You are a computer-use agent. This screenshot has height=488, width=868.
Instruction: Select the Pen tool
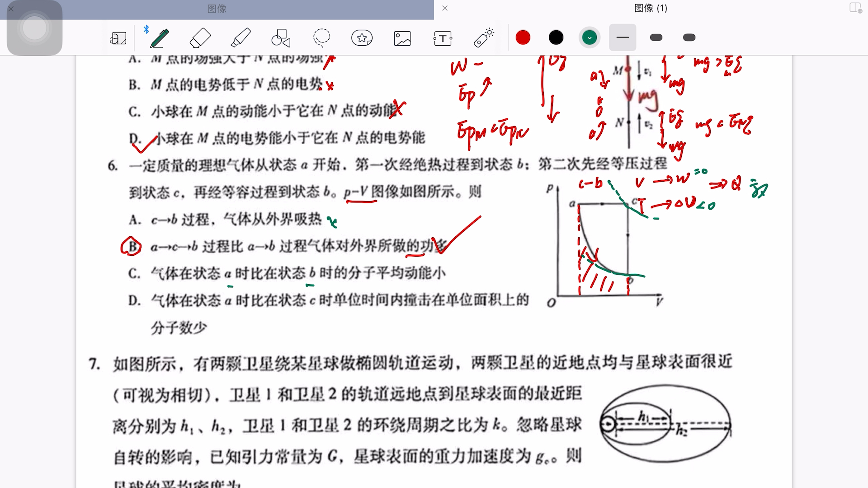(159, 38)
